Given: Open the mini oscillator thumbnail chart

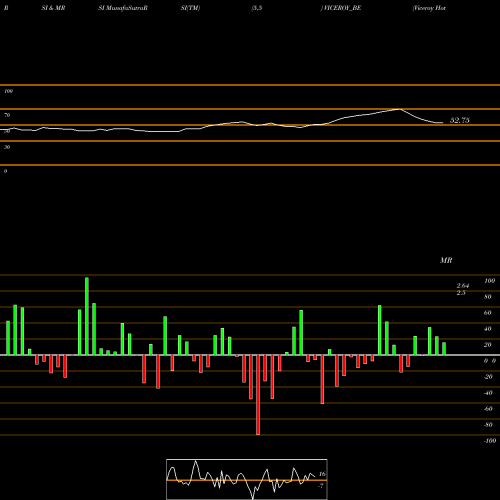Looking at the screenshot, I should (247, 479).
